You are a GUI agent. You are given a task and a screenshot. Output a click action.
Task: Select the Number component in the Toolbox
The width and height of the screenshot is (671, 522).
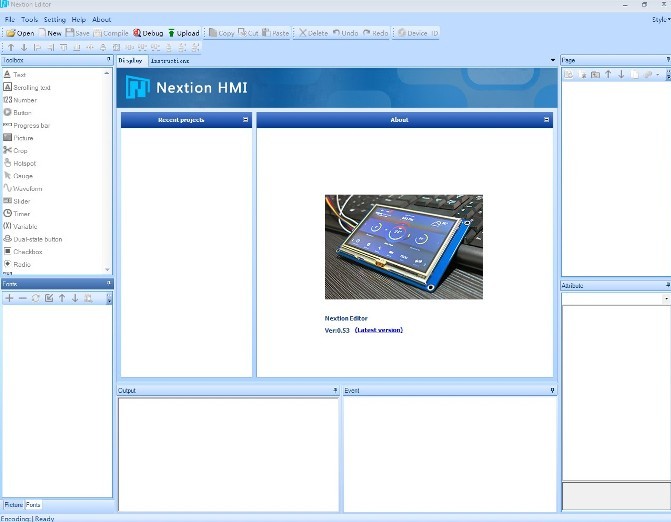[20, 100]
